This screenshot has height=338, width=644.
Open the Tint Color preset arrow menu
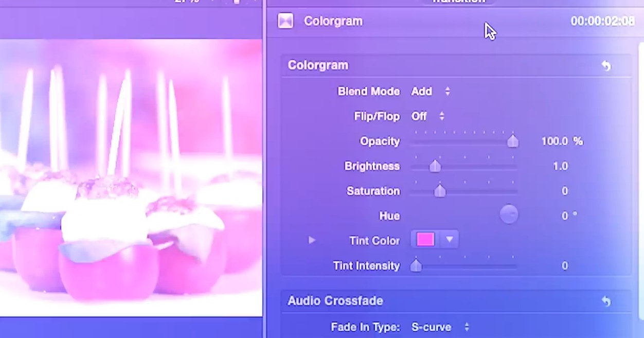(x=449, y=240)
